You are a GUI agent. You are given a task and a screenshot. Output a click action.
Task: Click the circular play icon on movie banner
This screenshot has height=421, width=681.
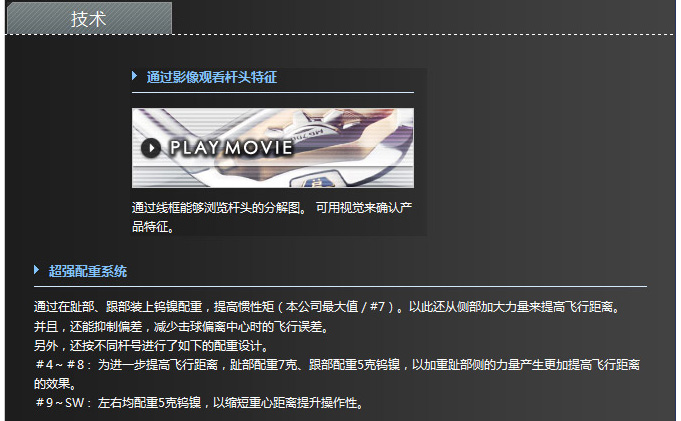tap(151, 148)
